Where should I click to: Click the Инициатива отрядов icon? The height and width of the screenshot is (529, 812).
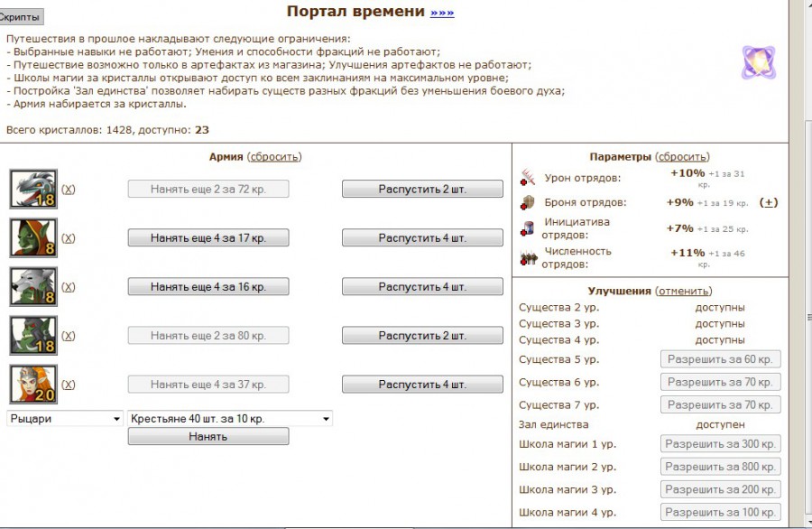click(528, 229)
